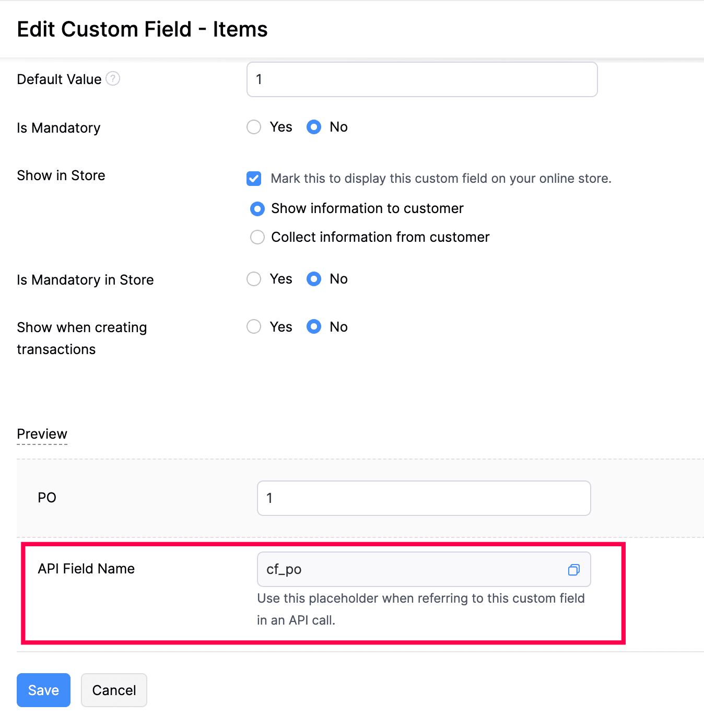Click the Show in Store label
704x728 pixels.
61,175
